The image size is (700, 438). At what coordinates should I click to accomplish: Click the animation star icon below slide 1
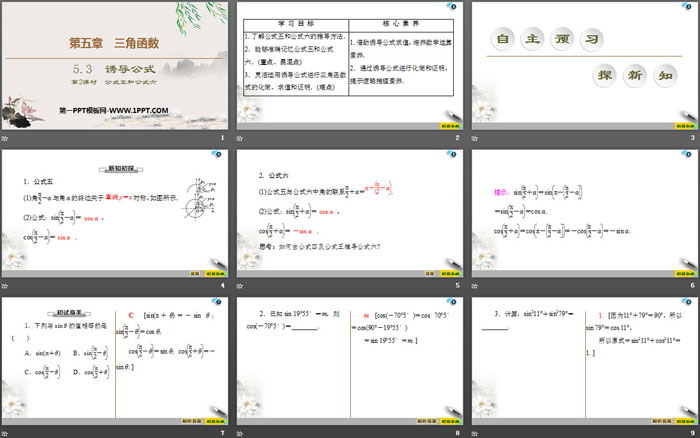pyautogui.click(x=6, y=139)
